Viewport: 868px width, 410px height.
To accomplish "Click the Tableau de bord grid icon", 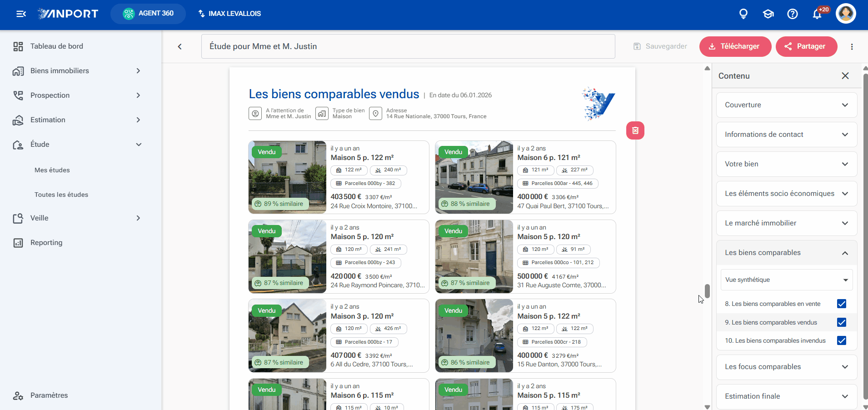I will [18, 46].
